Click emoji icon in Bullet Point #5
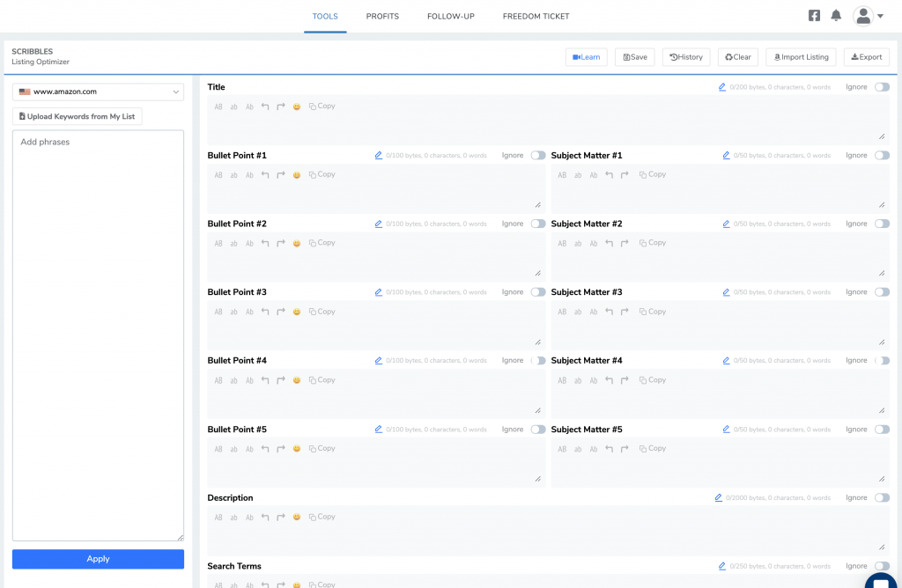This screenshot has height=588, width=902. coord(297,449)
